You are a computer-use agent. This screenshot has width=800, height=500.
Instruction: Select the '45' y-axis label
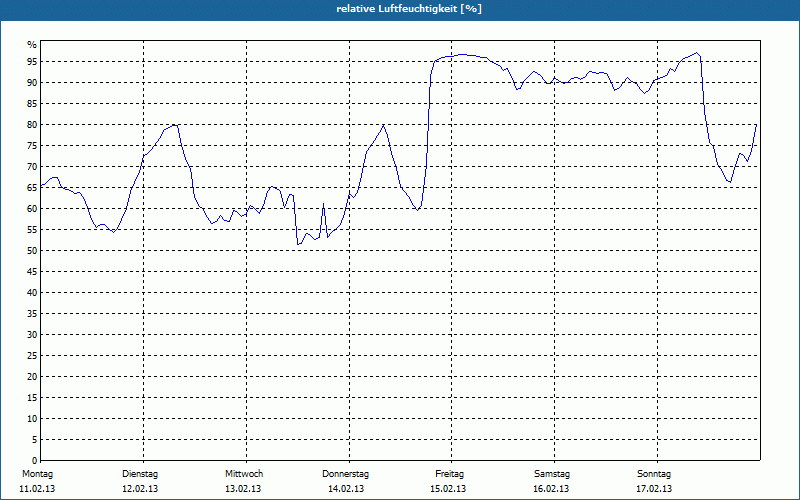32,271
